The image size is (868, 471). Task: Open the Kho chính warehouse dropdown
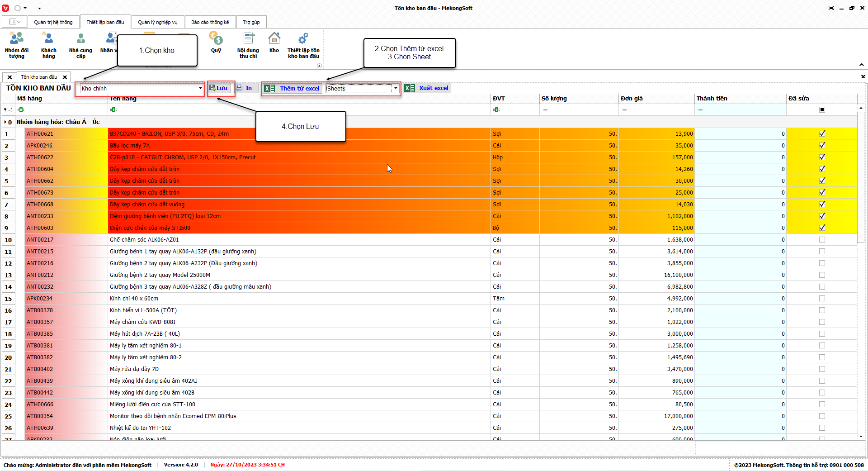coord(200,88)
